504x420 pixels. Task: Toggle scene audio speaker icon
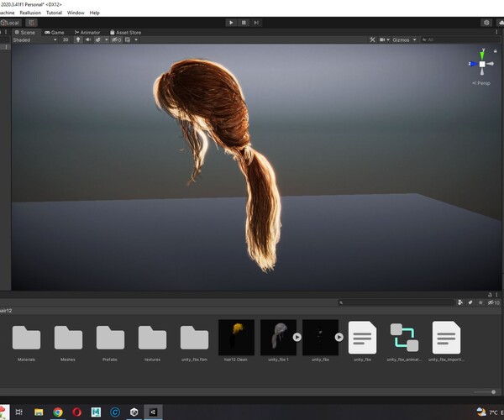(87, 39)
